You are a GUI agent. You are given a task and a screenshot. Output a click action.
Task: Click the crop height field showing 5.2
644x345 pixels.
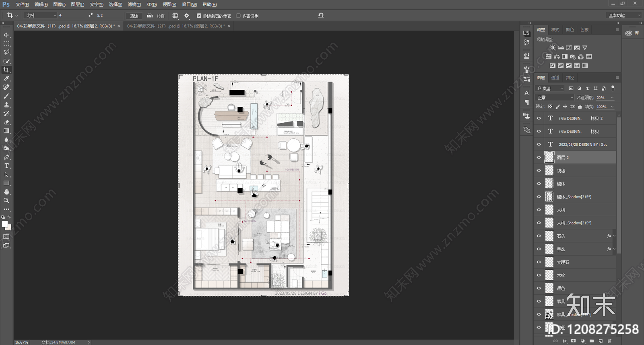point(109,15)
